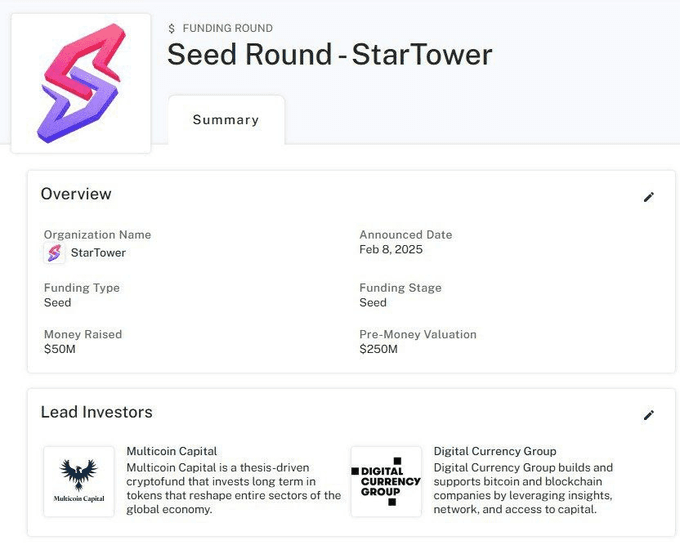Click the Seed funding stage value
680x545 pixels.
tap(373, 302)
